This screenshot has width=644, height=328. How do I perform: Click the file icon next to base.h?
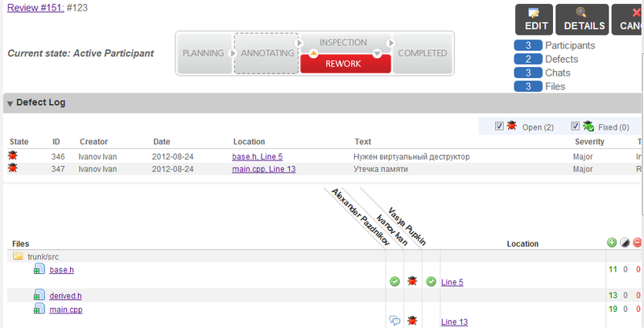click(x=39, y=269)
